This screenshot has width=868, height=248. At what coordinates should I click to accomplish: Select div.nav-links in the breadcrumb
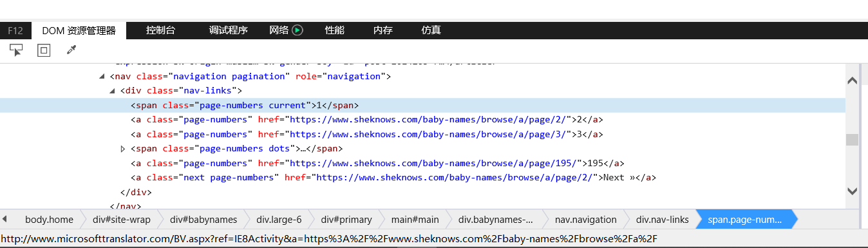pyautogui.click(x=662, y=220)
